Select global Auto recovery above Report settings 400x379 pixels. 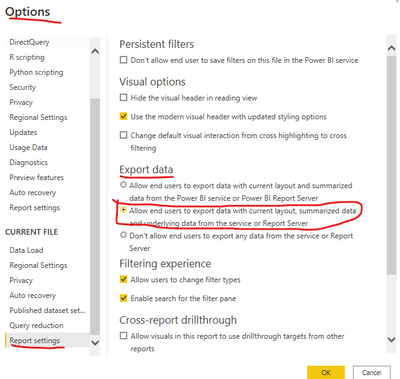tap(33, 192)
